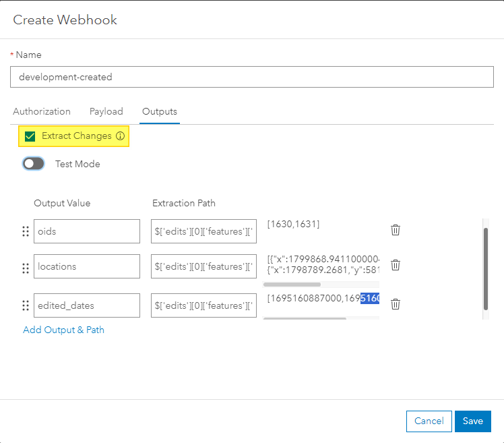Cancel the webhook creation
This screenshot has width=504, height=443.
pos(429,421)
